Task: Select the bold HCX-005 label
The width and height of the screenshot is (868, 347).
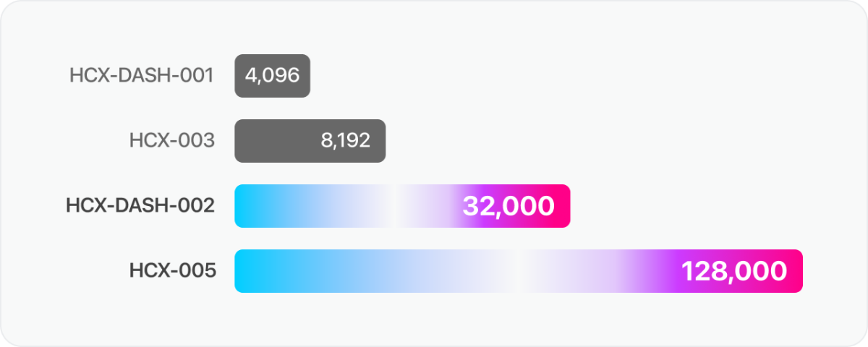Action: pos(172,271)
